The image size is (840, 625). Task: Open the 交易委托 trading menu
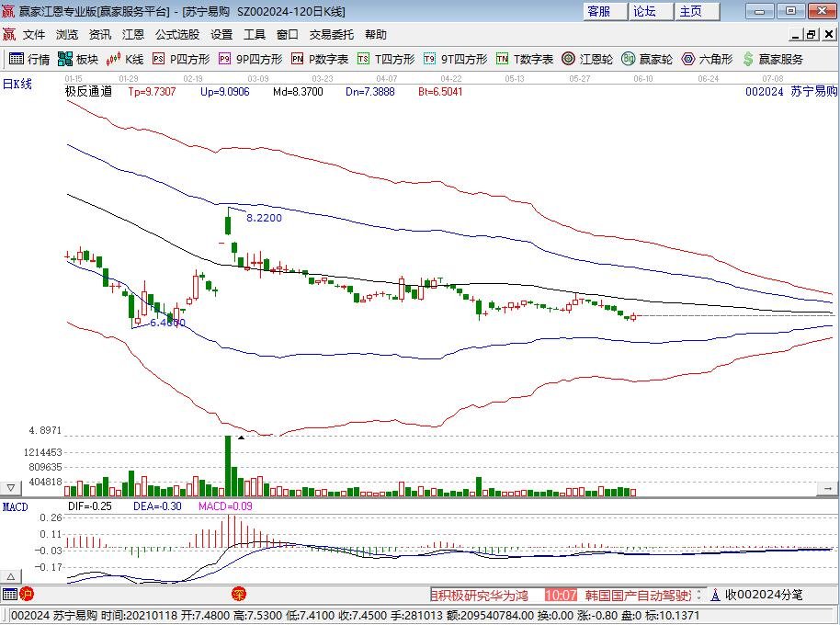(331, 33)
